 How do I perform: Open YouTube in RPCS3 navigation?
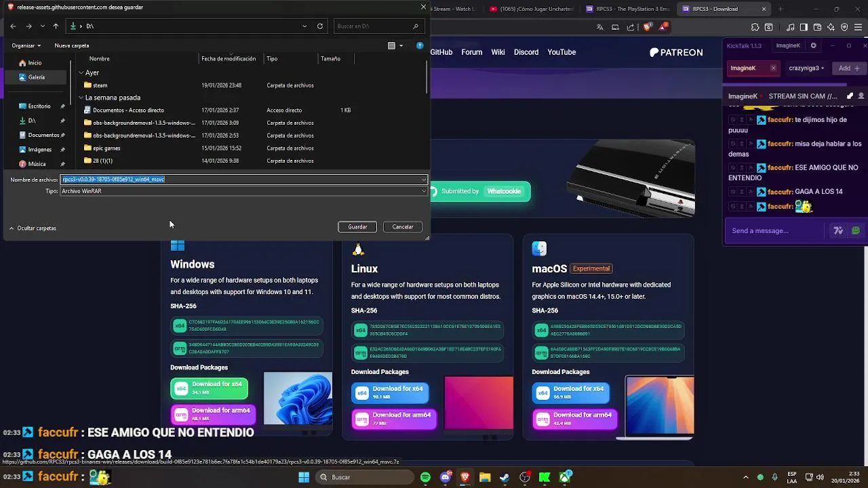561,52
